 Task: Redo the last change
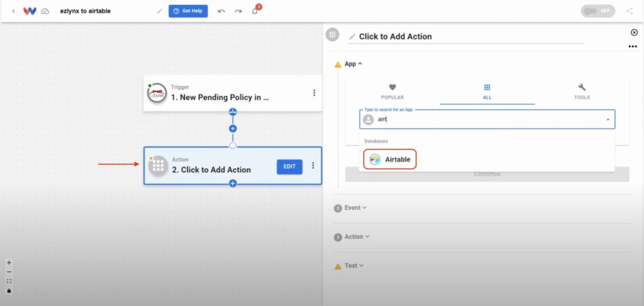point(238,11)
